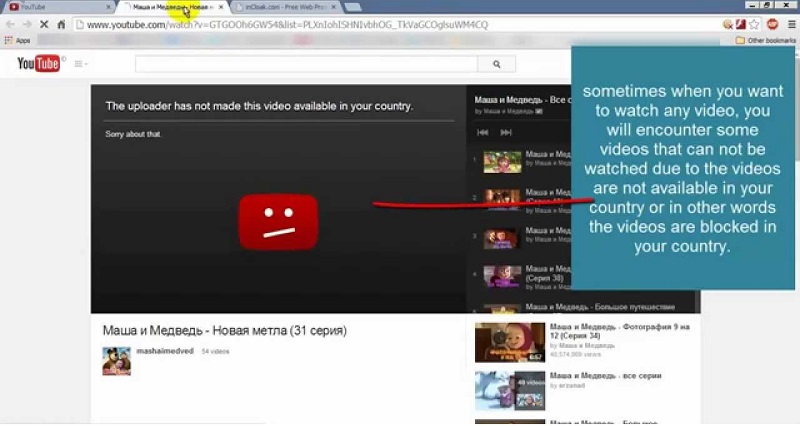Click playlist next video button

506,133
